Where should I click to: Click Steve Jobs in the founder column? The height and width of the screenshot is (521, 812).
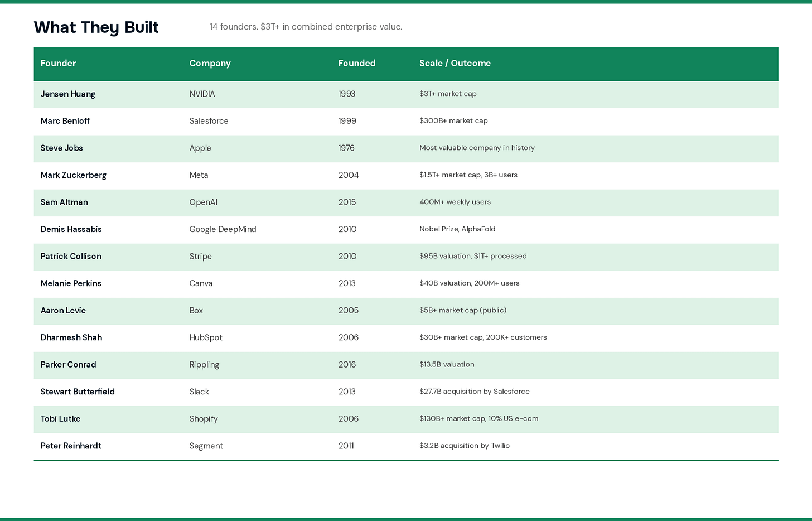(x=62, y=148)
